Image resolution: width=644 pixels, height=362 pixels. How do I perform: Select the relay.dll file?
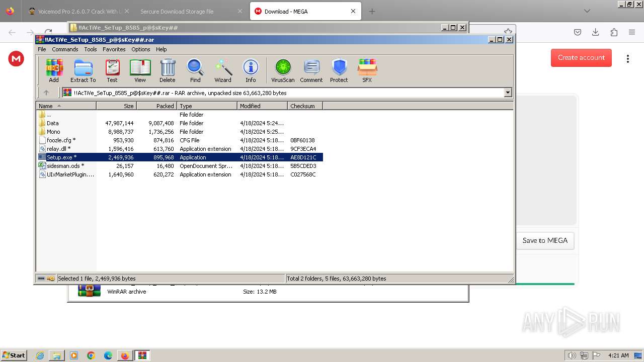tap(180, 149)
